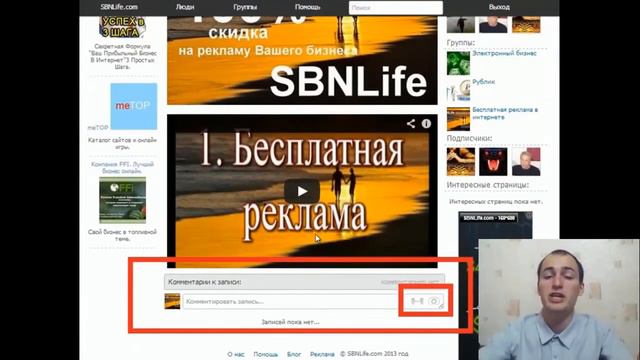The image size is (640, 360).
Task: Click the Электронный бизнес group thumbnail
Action: tap(458, 63)
